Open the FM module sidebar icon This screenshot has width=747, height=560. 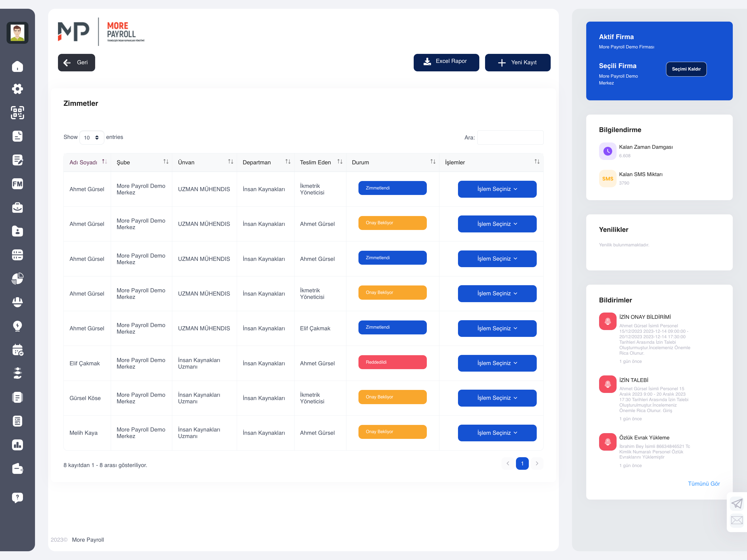[x=17, y=184]
